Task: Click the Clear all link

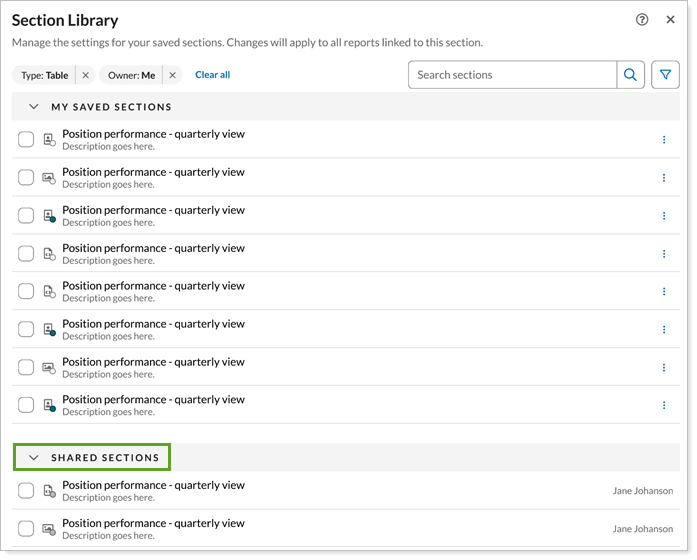Action: [x=212, y=75]
